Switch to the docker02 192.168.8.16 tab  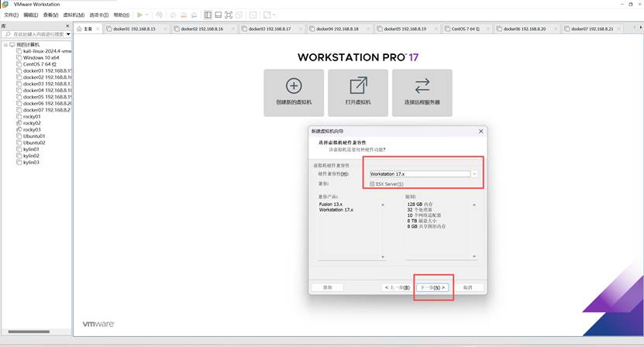(x=202, y=29)
